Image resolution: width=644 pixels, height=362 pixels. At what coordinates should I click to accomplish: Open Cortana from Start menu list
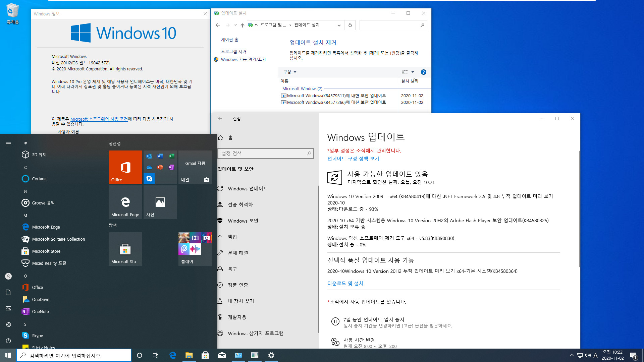coord(39,179)
